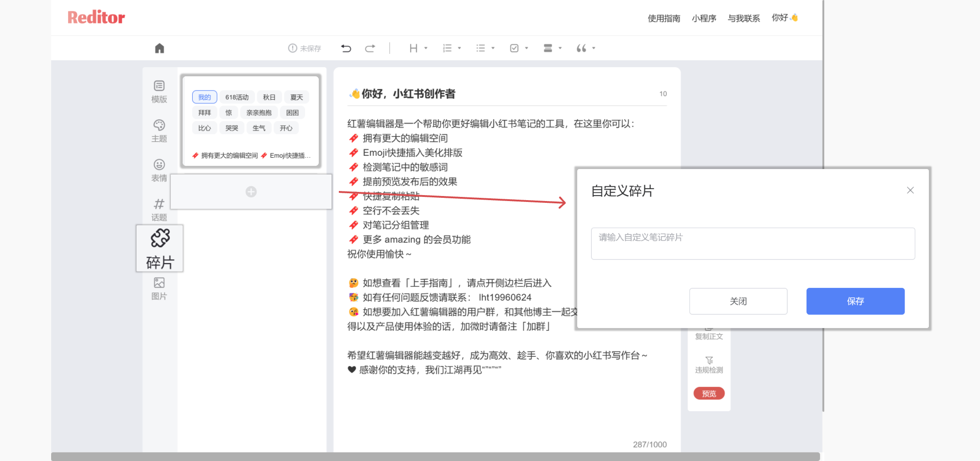
Task: Go to home via house icon
Action: point(159,48)
